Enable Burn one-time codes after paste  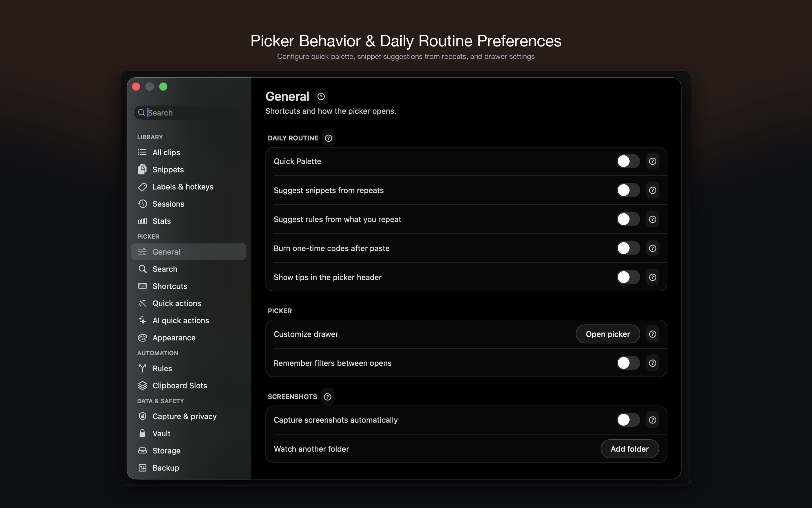click(628, 248)
